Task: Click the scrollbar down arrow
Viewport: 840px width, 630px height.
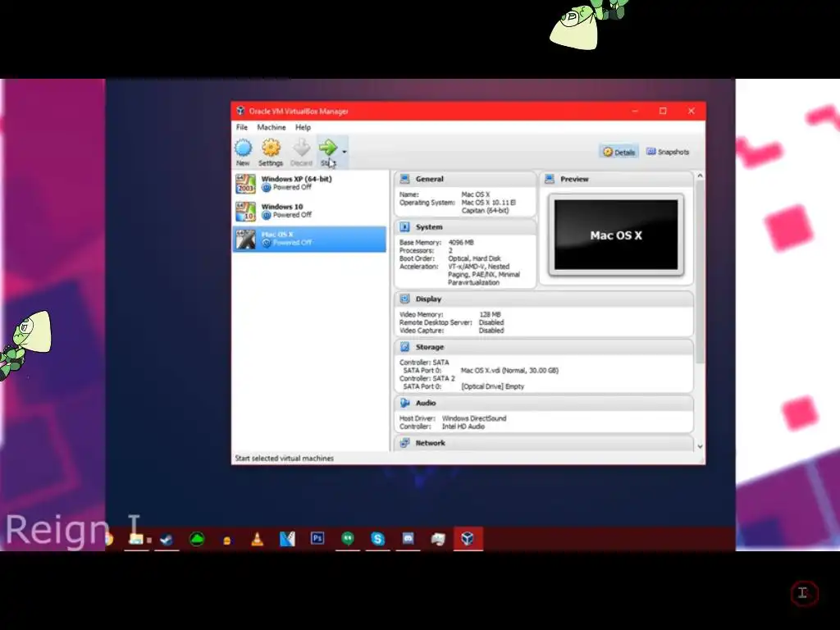Action: (x=700, y=446)
